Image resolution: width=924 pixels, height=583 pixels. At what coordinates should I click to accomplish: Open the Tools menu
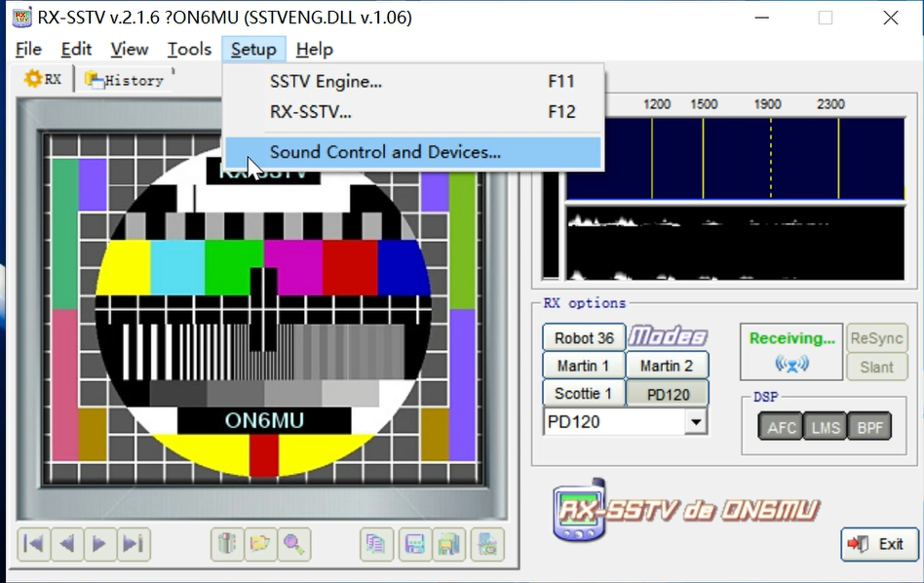click(x=189, y=49)
